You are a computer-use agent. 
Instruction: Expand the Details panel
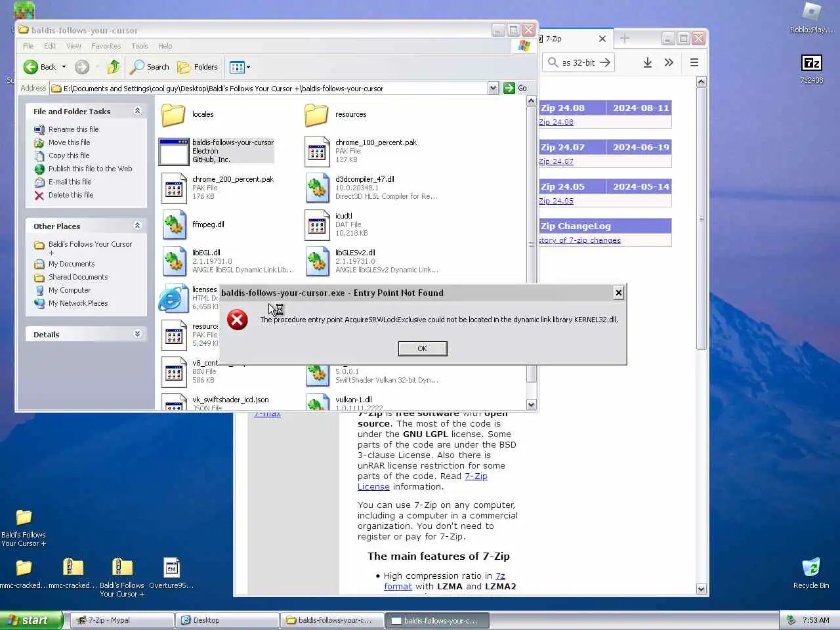click(137, 334)
